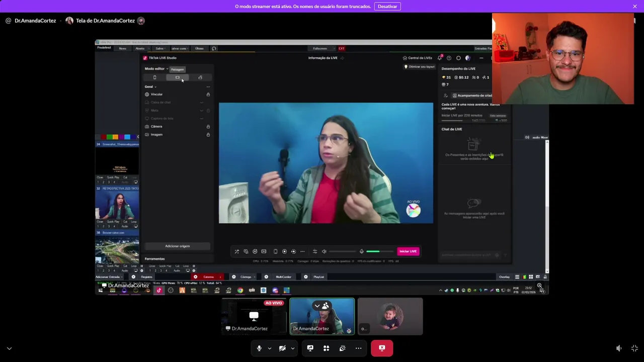644x362 pixels.
Task: Expand the bottom-left chevron panel
Action: click(x=9, y=348)
